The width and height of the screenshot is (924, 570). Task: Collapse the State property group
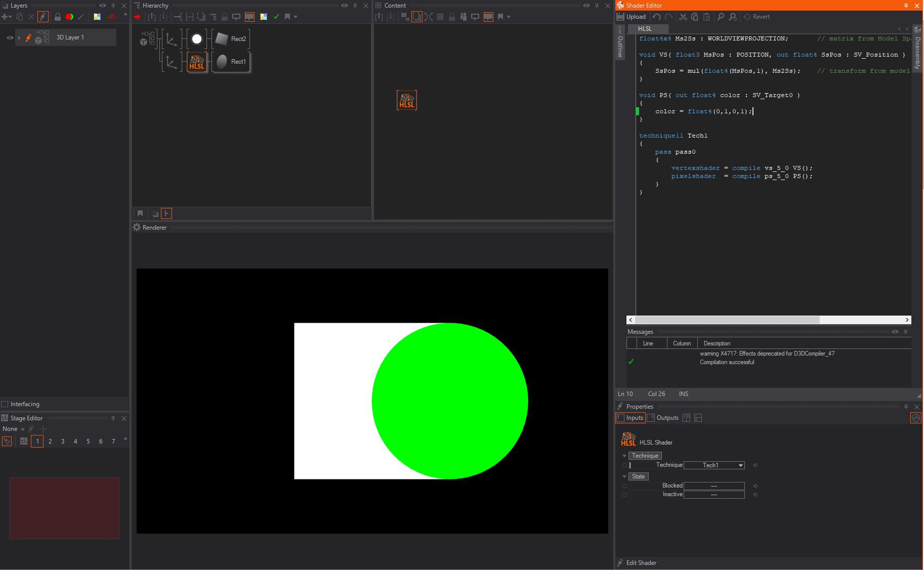click(624, 476)
